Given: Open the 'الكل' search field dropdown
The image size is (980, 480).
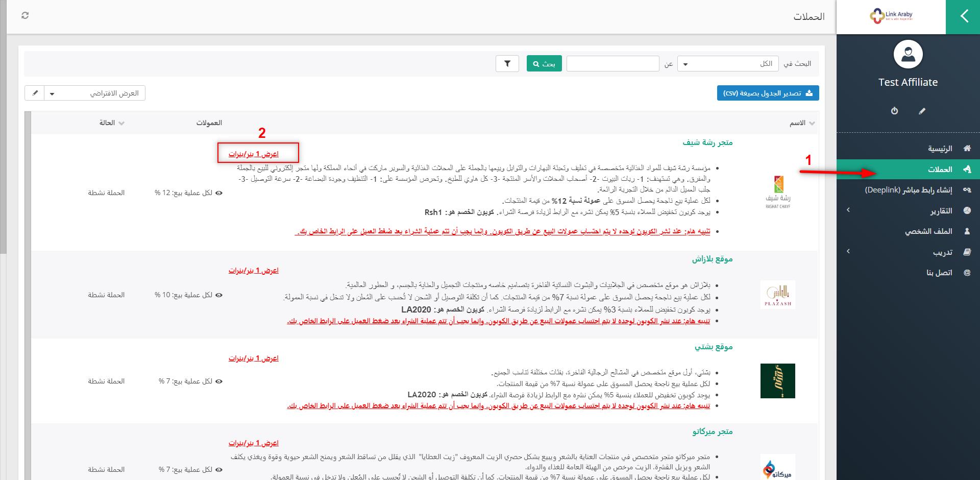Looking at the screenshot, I should click(728, 64).
